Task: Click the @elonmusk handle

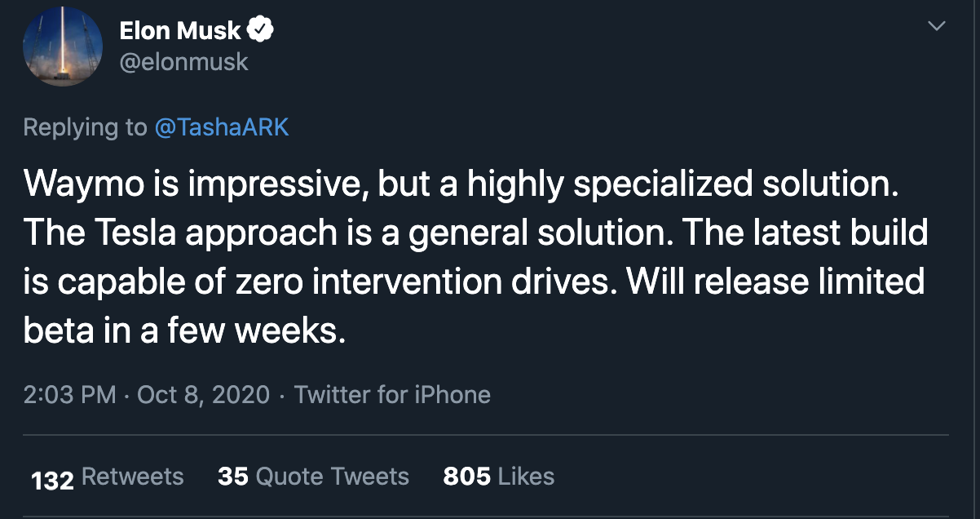Action: [x=183, y=62]
